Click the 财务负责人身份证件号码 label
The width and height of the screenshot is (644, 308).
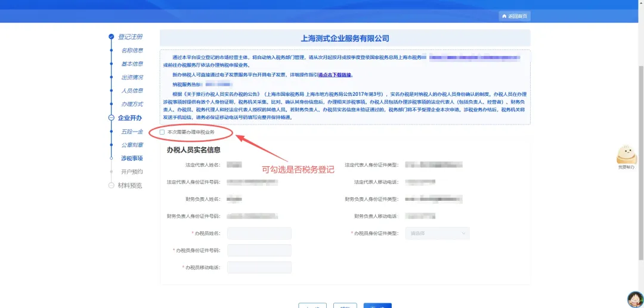point(194,216)
